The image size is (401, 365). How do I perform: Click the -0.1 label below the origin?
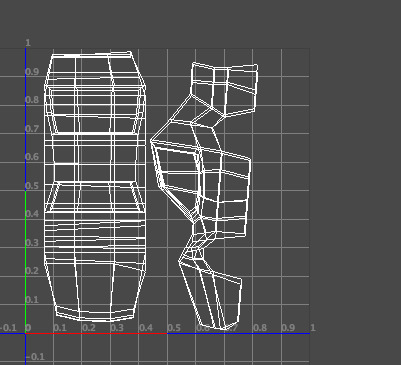click(x=35, y=357)
